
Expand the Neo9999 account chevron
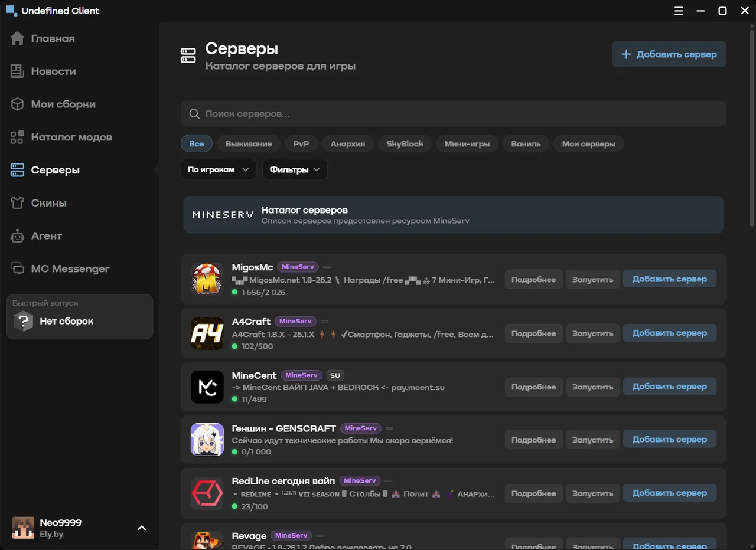142,528
